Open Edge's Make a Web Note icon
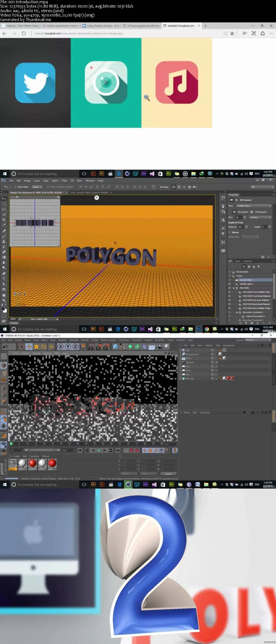The height and width of the screenshot is (644, 276). pyautogui.click(x=253, y=33)
